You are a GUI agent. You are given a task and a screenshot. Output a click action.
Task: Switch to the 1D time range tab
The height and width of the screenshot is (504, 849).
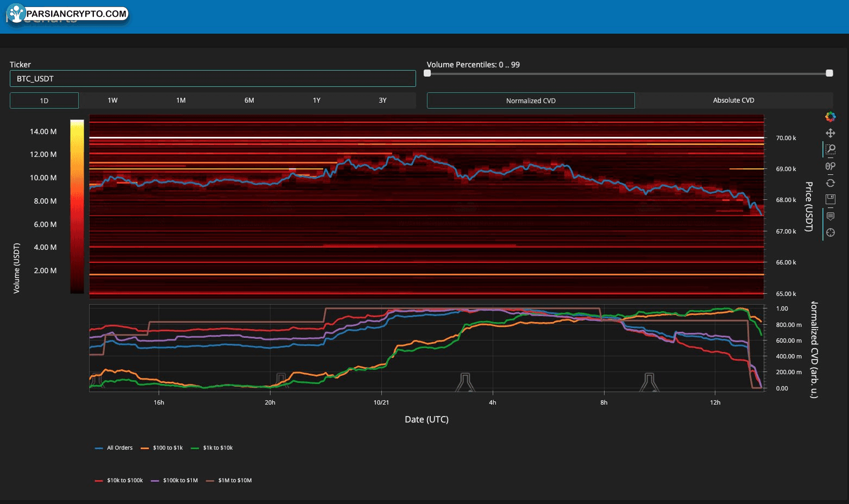coord(44,100)
